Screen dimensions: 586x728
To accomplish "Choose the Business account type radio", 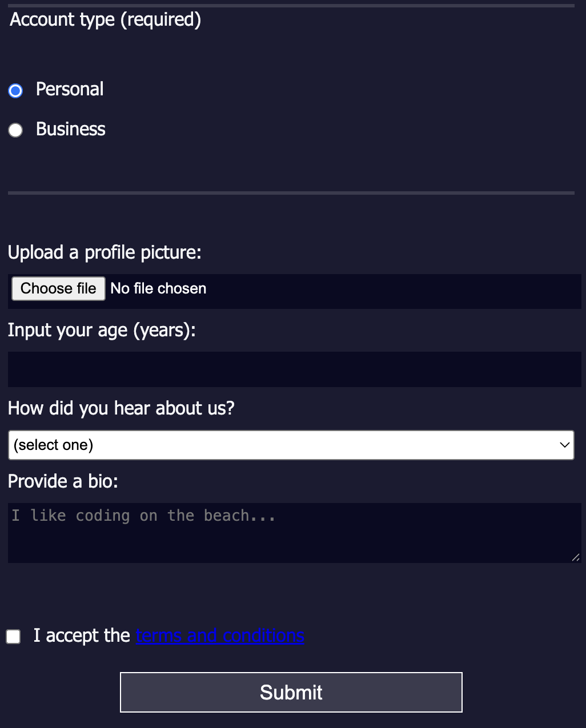I will tap(15, 130).
